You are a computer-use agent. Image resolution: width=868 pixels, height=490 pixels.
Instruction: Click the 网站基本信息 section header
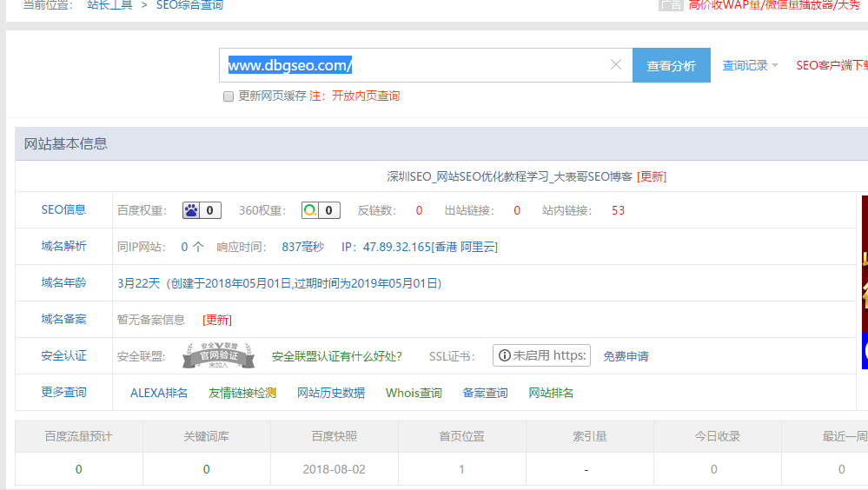65,144
